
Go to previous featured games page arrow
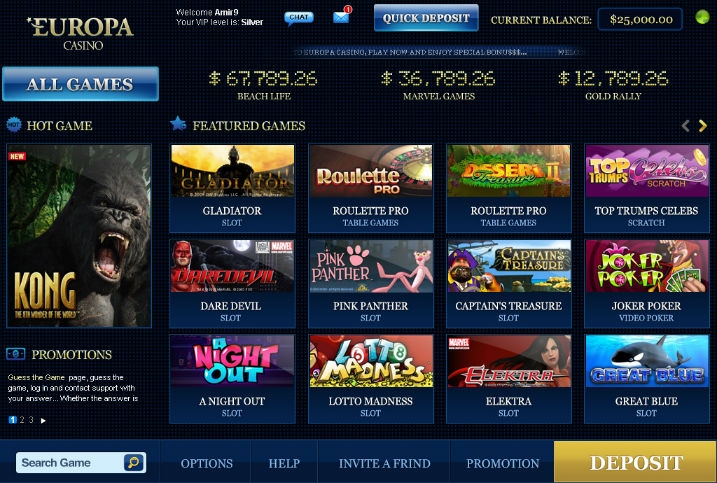coord(685,126)
